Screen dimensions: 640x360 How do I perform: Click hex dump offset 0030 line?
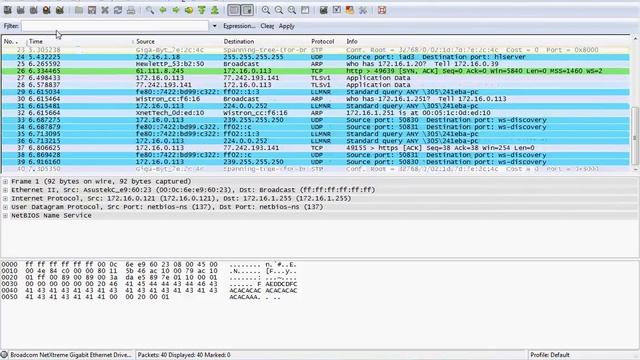click(x=149, y=284)
